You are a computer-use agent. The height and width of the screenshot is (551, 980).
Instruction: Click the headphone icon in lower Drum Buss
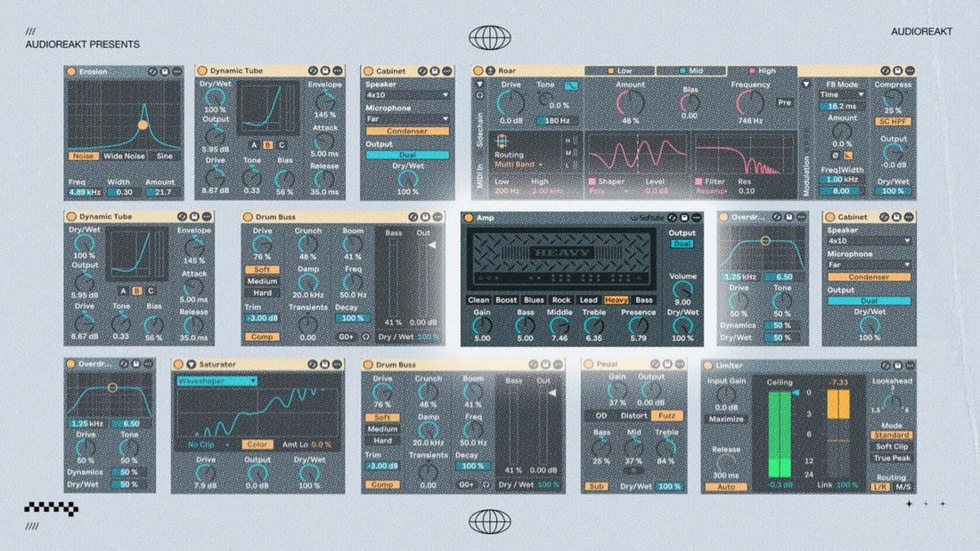[487, 485]
